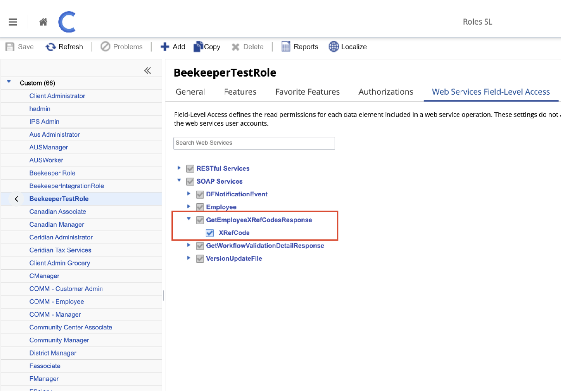
Task: Click the back arrow beside BeekeeperTestRole
Action: pos(16,199)
